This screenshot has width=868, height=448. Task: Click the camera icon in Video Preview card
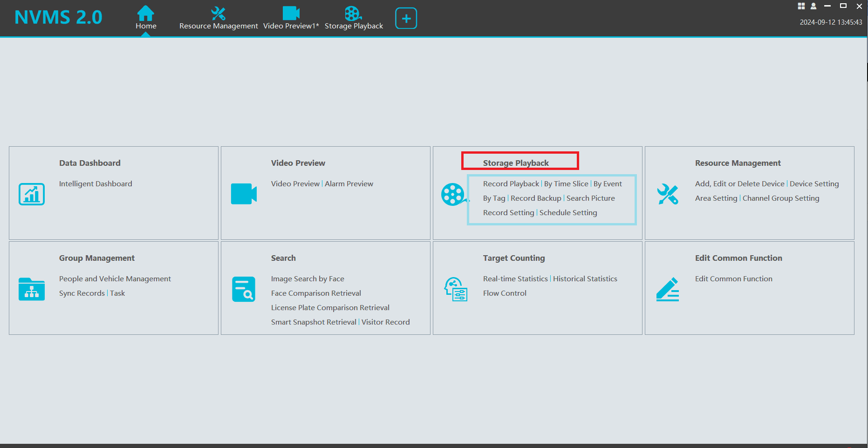click(243, 194)
